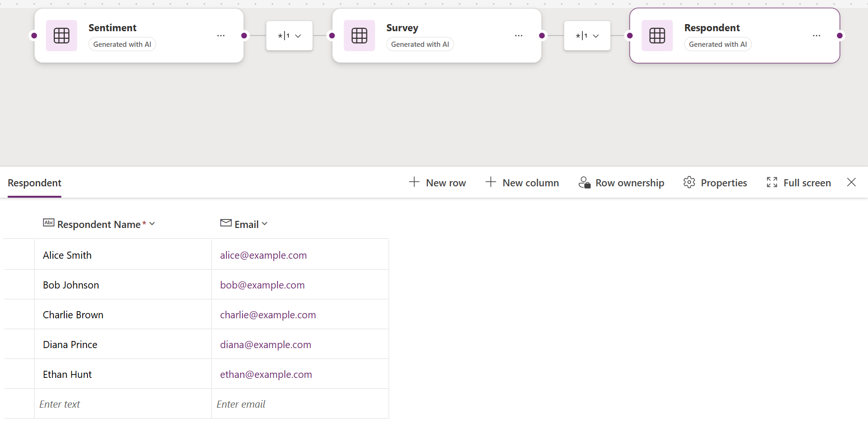Open the Sentiment table more options menu

click(x=221, y=36)
